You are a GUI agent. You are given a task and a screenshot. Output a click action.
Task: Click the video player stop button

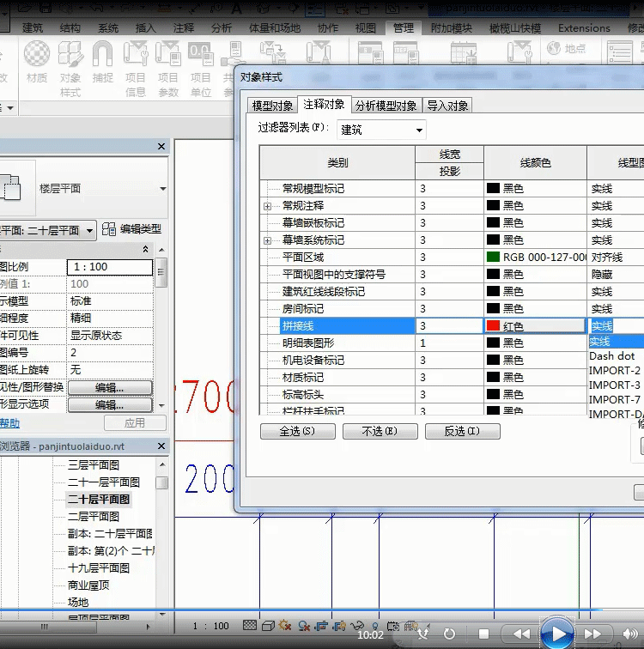click(483, 634)
